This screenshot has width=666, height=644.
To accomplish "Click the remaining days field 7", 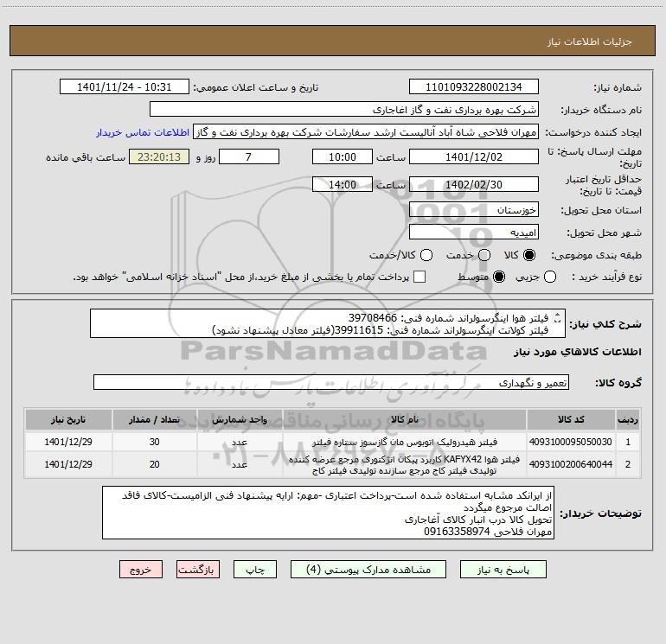I will [249, 156].
